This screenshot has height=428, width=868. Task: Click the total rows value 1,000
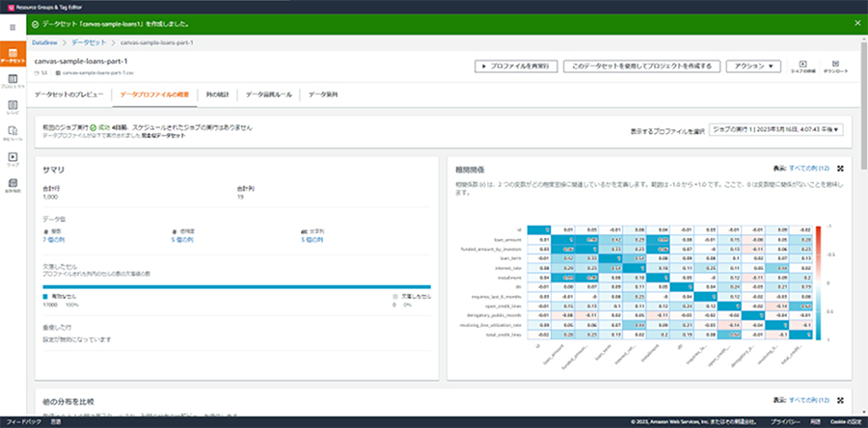50,197
